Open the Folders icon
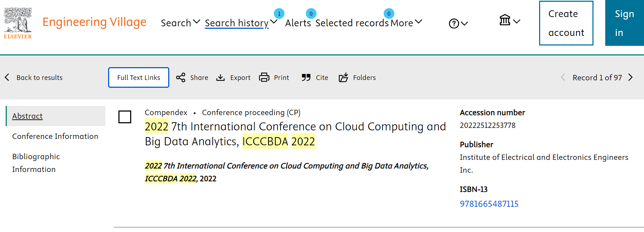The width and height of the screenshot is (644, 232). click(x=344, y=77)
